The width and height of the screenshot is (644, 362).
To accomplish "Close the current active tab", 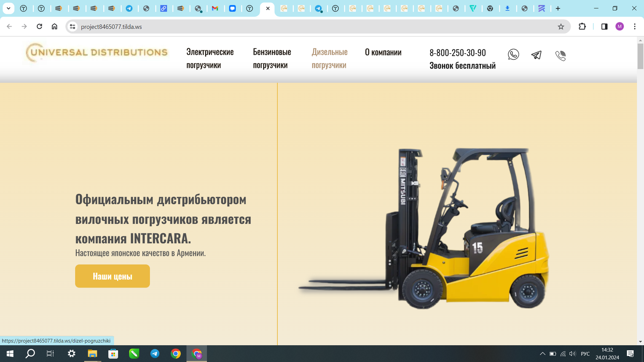I will (x=268, y=9).
